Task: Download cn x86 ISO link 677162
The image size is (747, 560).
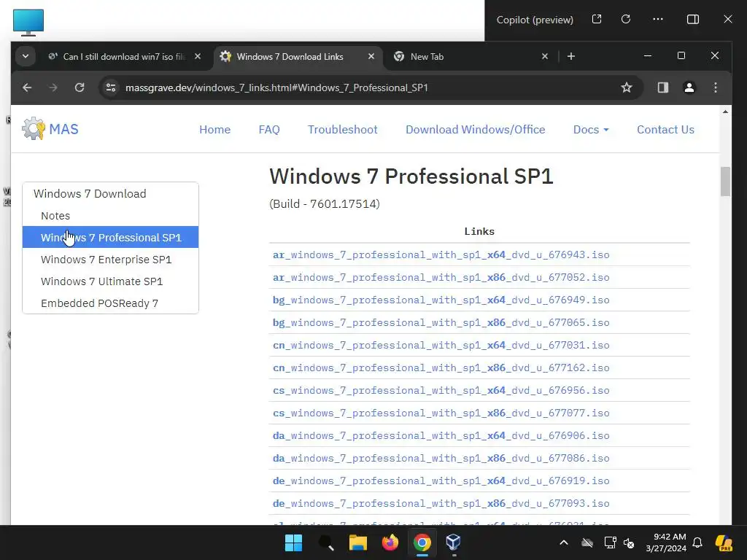Action: (441, 367)
